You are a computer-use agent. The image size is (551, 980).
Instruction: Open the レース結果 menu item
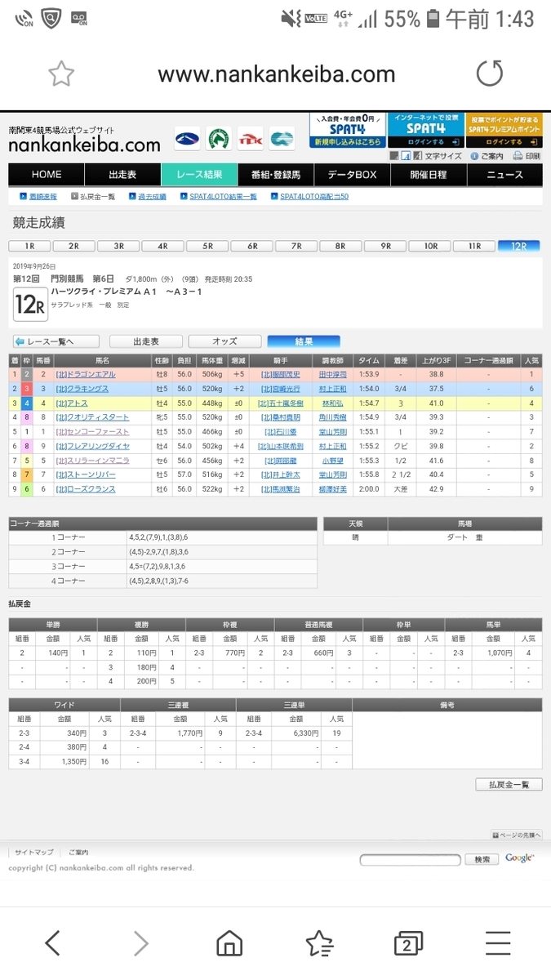199,175
